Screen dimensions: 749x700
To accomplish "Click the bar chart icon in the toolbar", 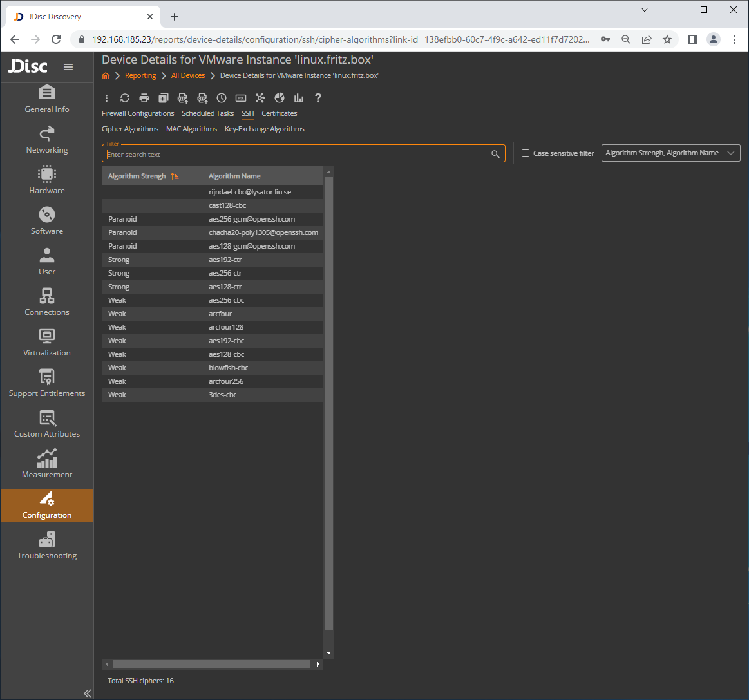I will click(x=299, y=98).
